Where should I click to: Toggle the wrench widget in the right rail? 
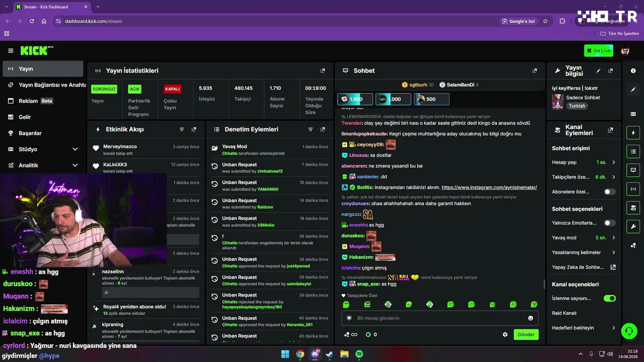(x=633, y=226)
